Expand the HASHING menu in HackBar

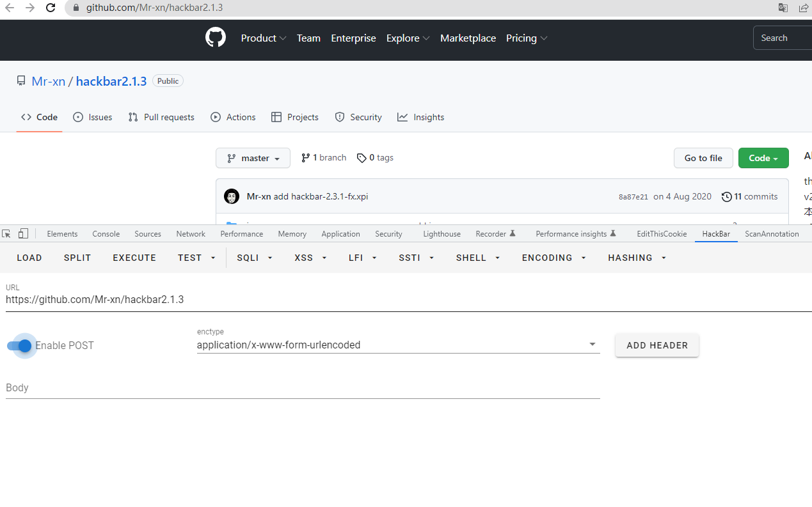(637, 258)
